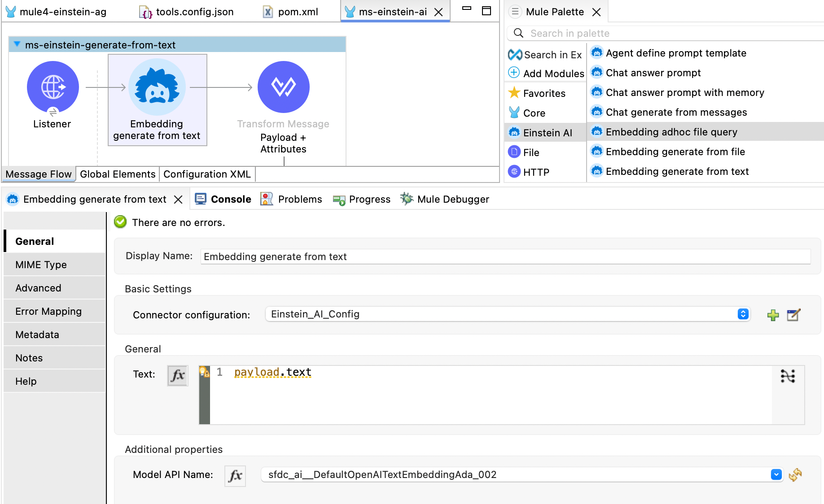Open the Notes section
Screen dimensions: 824x504
(55, 358)
